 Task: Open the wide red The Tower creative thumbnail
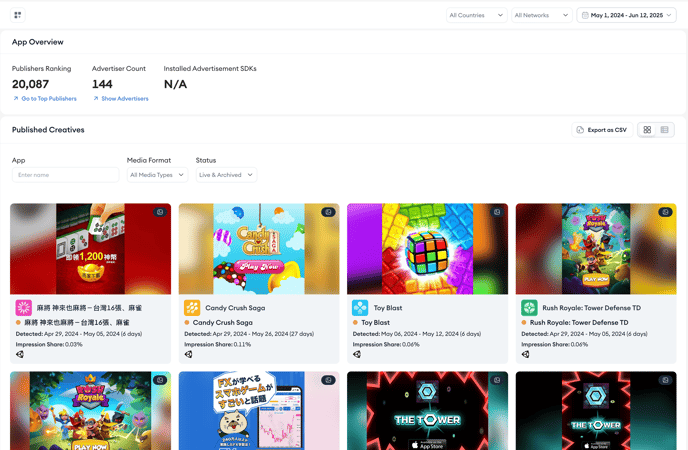pyautogui.click(x=427, y=411)
